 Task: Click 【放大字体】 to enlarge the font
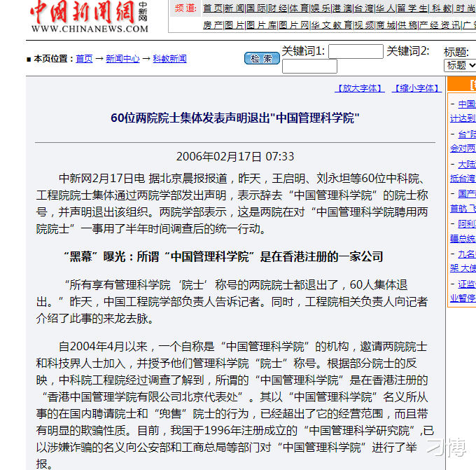[360, 88]
